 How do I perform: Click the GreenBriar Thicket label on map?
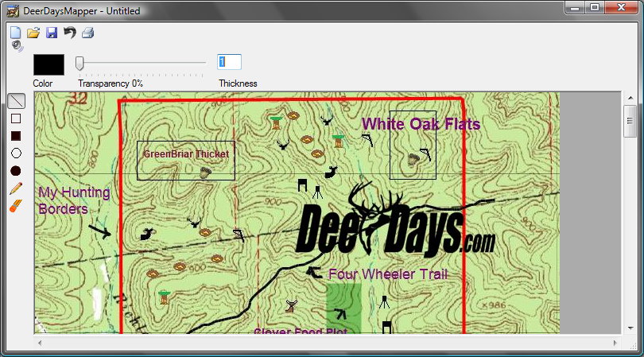(x=186, y=154)
